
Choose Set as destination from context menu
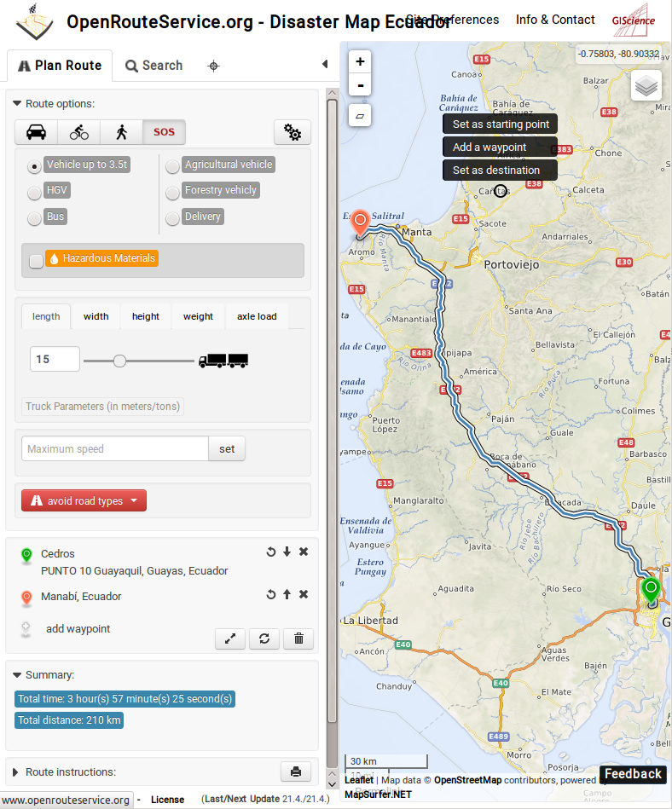(x=498, y=170)
